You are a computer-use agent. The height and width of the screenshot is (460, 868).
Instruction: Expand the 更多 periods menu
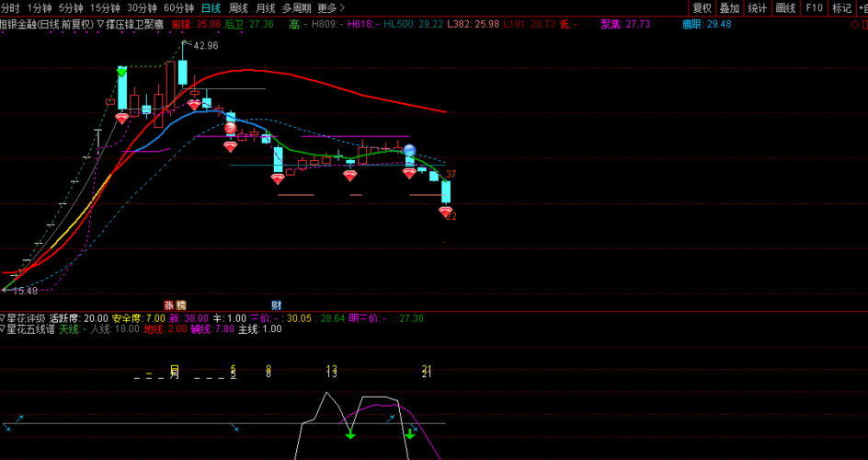coord(331,8)
